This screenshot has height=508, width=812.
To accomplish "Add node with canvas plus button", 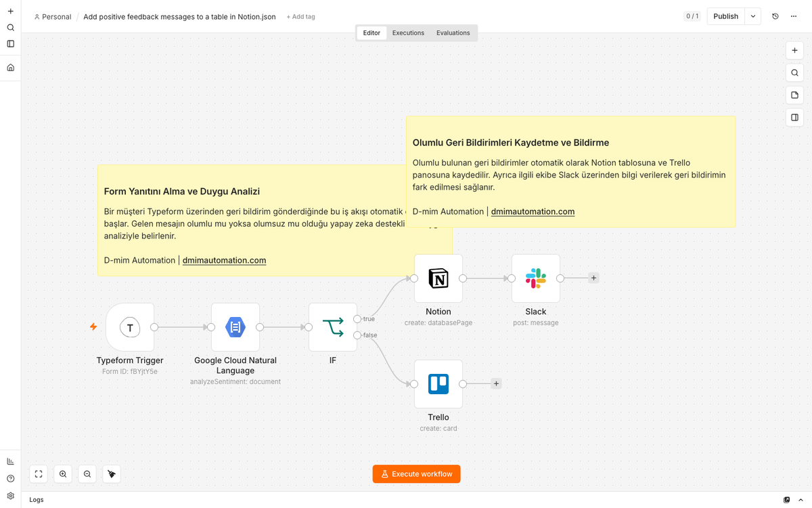I will coord(795,50).
